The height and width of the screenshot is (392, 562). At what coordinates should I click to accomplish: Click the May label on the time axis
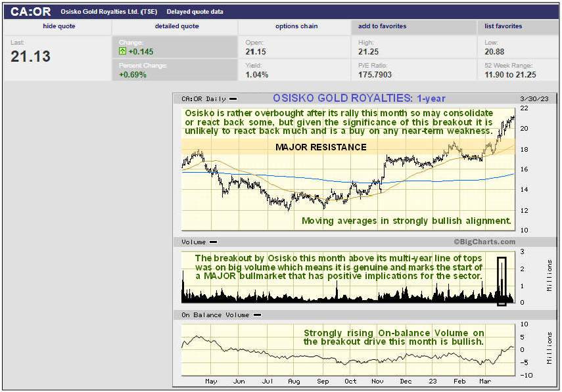pos(211,381)
